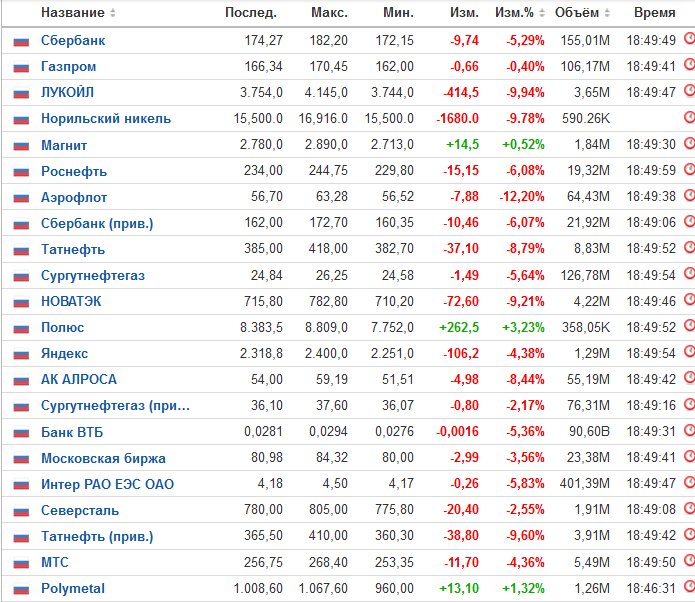The width and height of the screenshot is (695, 602).
Task: Open the Polymetal stock link
Action: [x=73, y=588]
